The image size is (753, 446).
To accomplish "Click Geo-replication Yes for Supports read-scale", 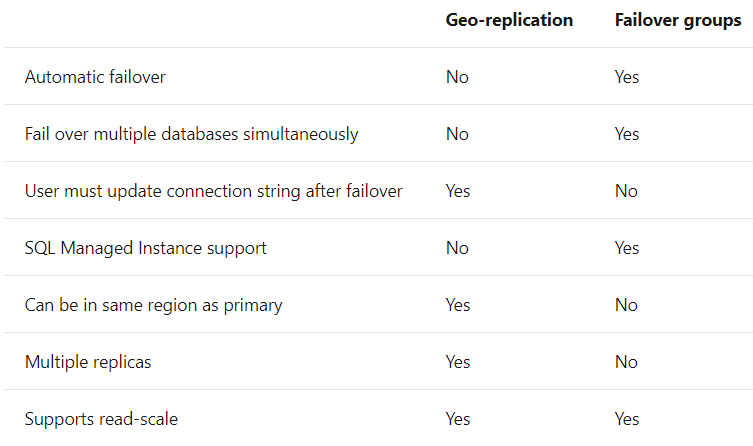I will (458, 419).
